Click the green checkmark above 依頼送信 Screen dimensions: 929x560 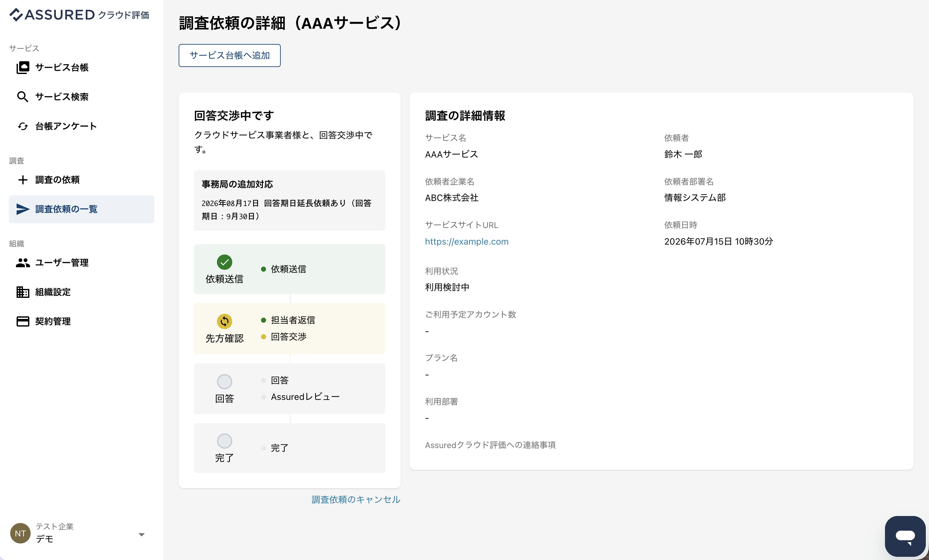(224, 262)
